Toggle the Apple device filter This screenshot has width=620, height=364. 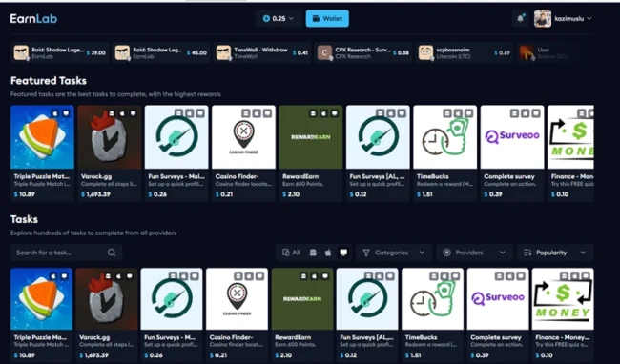click(328, 253)
